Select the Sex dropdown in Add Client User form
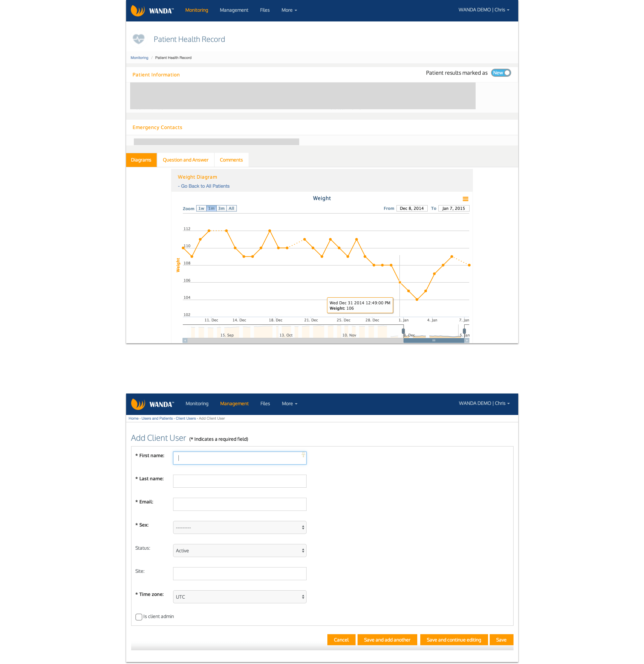 point(239,526)
